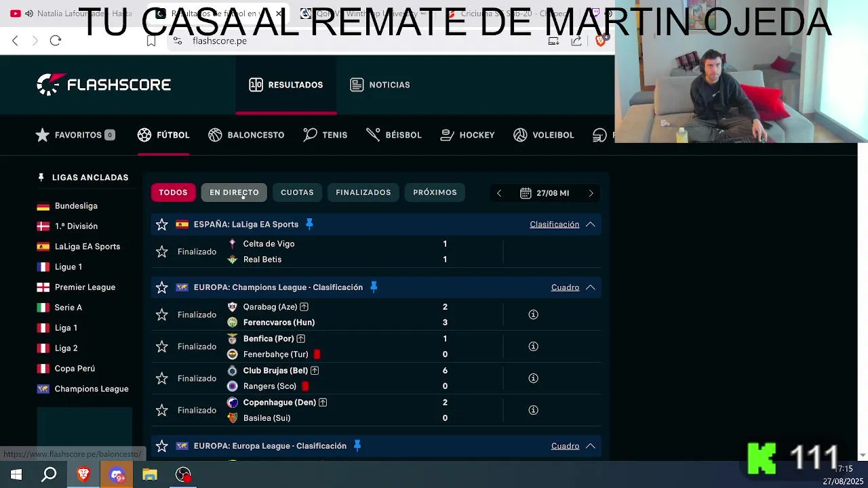Open info icon for Benfica match
868x488 pixels.
point(533,346)
